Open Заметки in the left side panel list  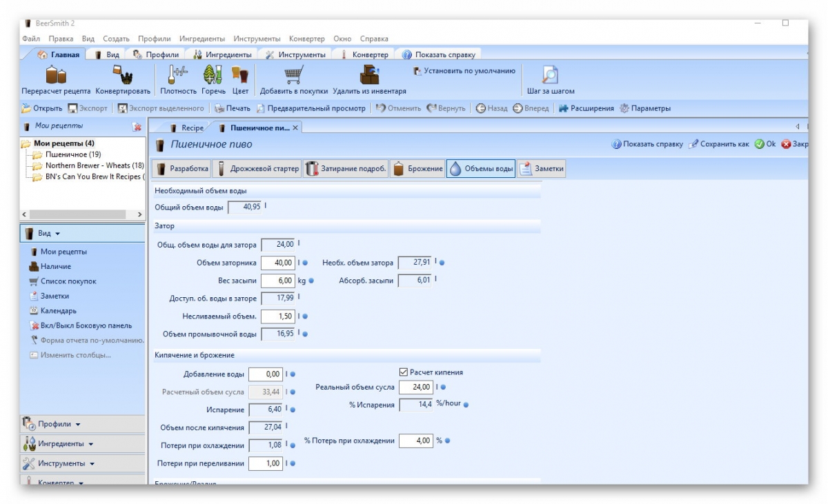(x=49, y=296)
